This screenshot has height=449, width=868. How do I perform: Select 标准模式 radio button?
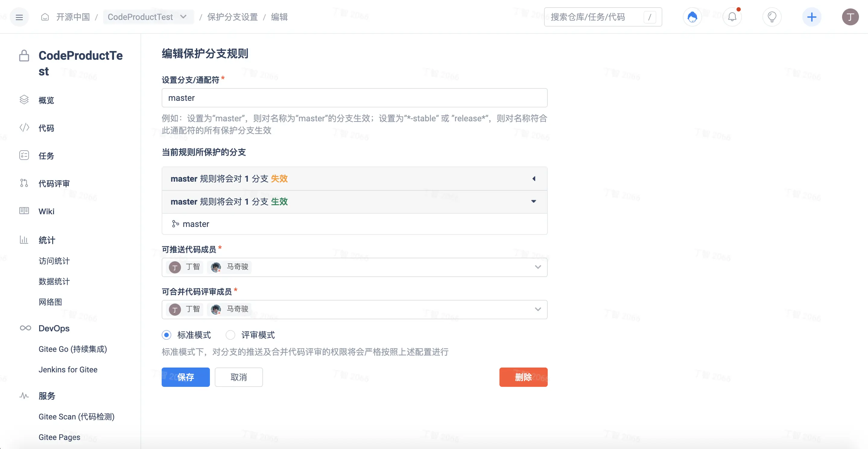(x=166, y=335)
